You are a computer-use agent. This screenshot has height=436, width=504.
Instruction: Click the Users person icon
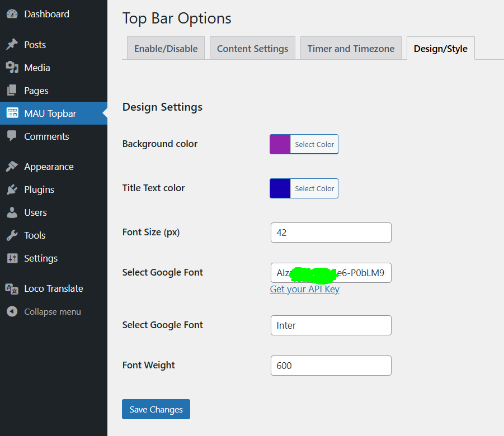[12, 212]
